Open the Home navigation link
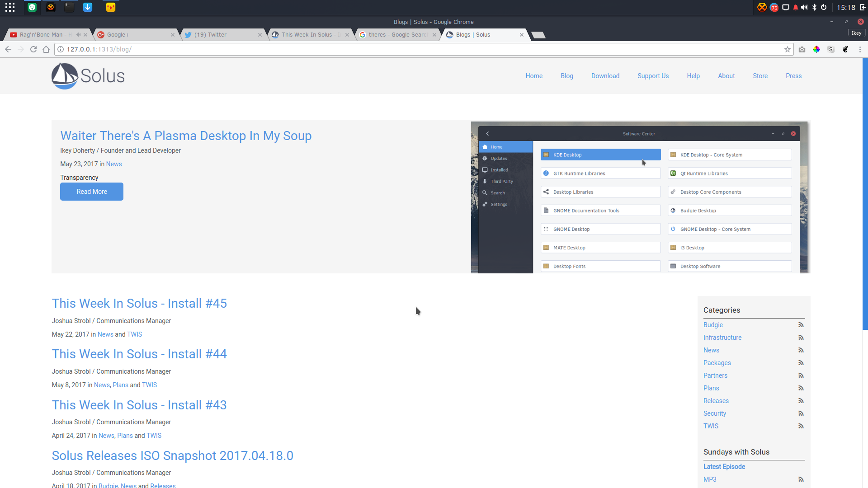This screenshot has width=868, height=488. pos(534,76)
